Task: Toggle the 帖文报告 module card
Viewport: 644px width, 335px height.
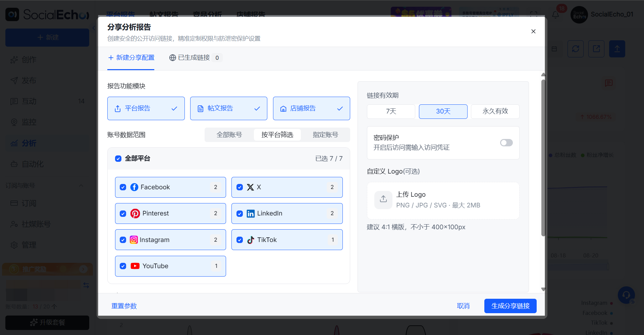Action: point(229,108)
